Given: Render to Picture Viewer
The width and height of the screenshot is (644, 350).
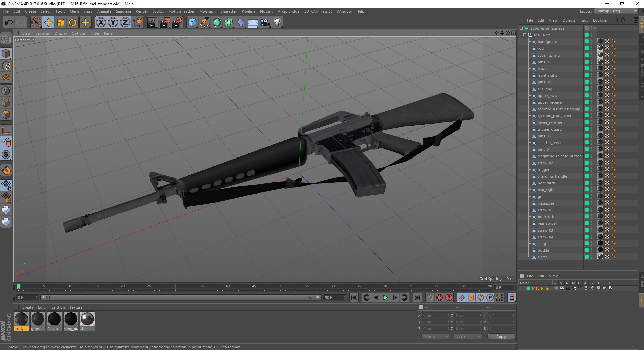Looking at the screenshot, I should click(x=165, y=23).
